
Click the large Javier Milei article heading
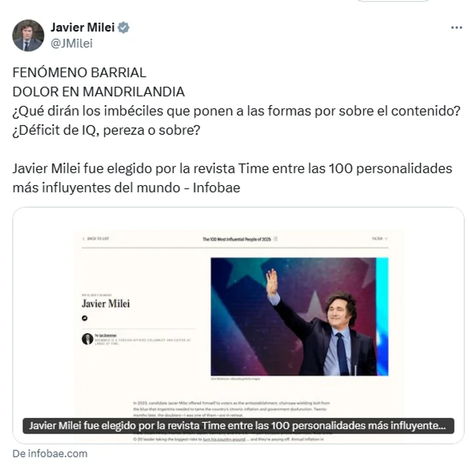[106, 303]
